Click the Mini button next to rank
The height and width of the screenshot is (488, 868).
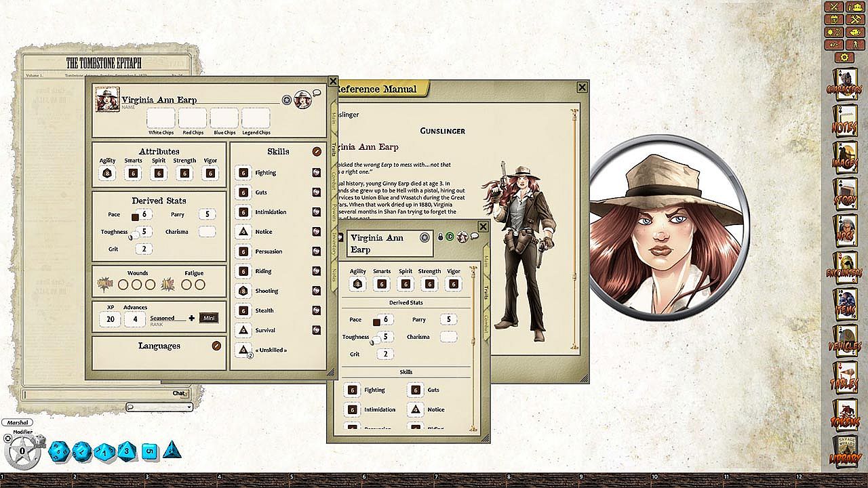(209, 318)
